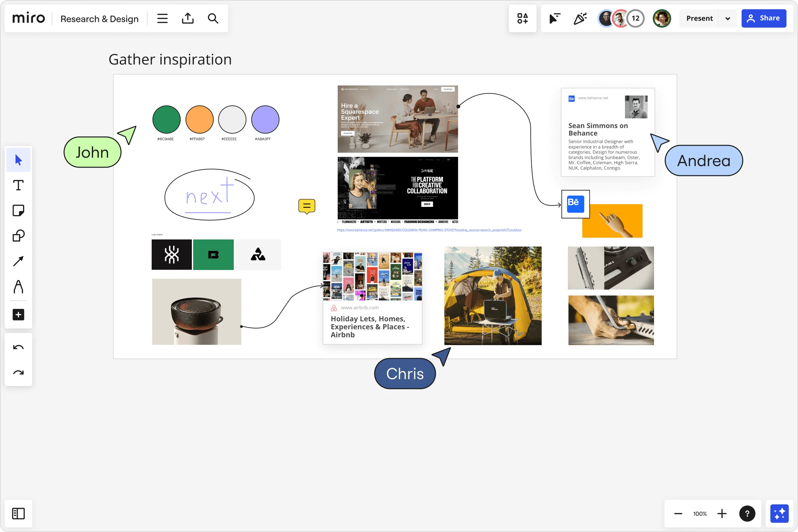This screenshot has width=798, height=532.
Task: Open board search
Action: [x=213, y=18]
